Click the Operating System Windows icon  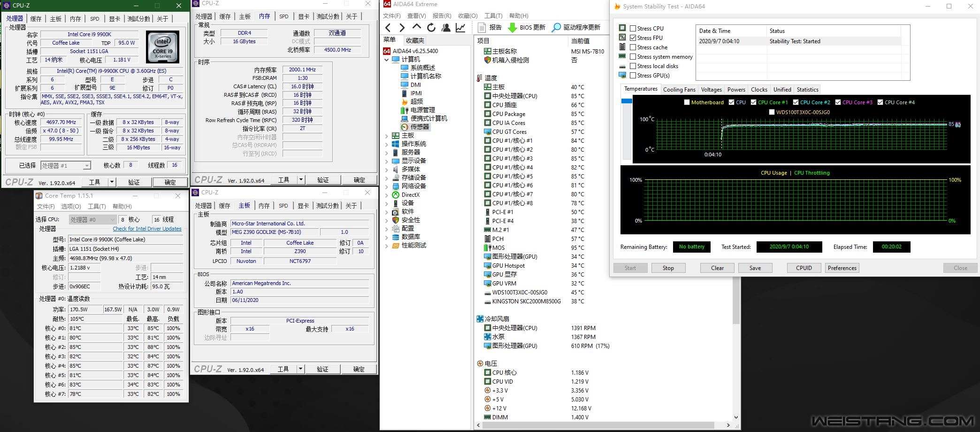point(396,144)
